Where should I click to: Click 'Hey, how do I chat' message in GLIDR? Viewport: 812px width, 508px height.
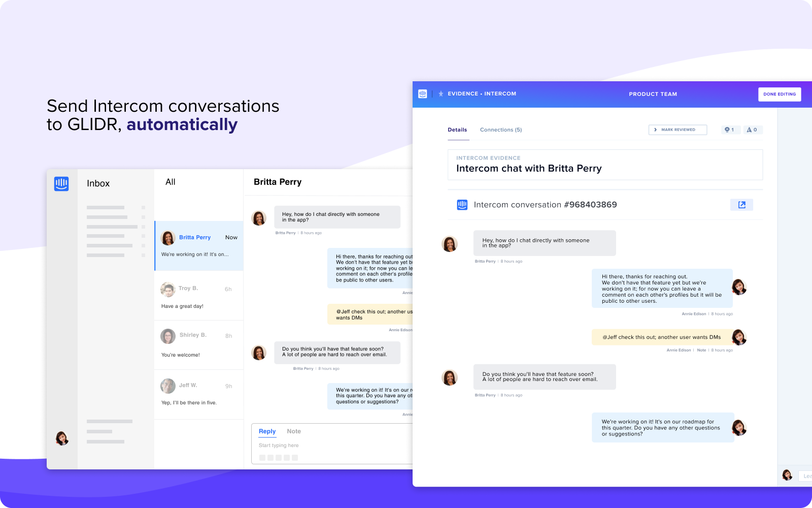[x=545, y=243]
